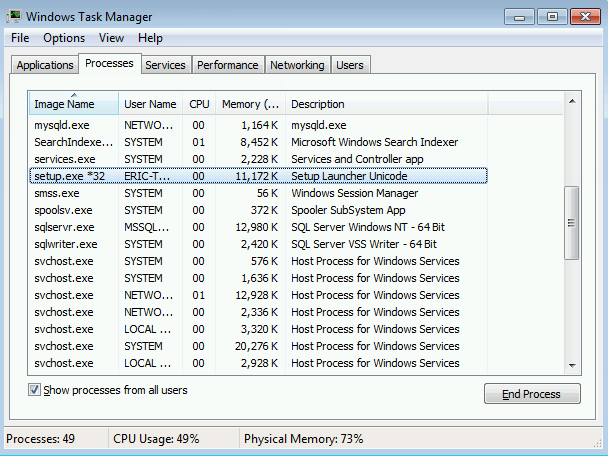This screenshot has width=608, height=456.
Task: Select svchost.exe using 576 K memory
Action: click(x=258, y=261)
